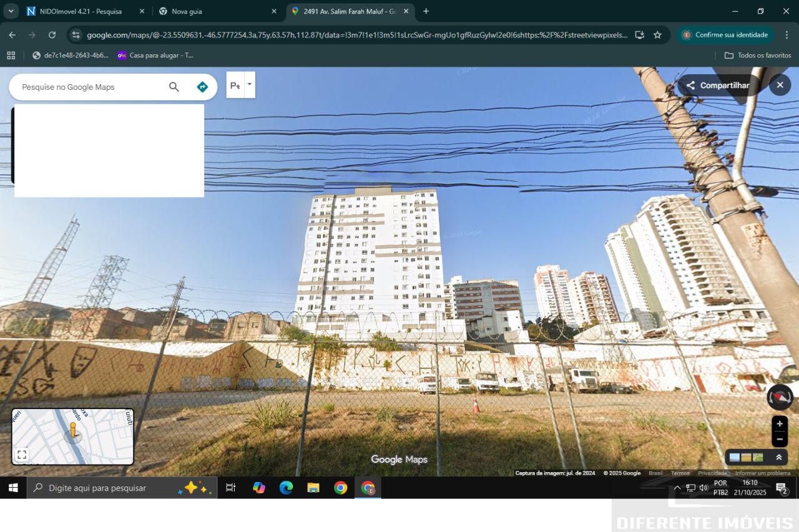The image size is (799, 532).
Task: Open Microsoft Edge from the taskbar
Action: [286, 488]
